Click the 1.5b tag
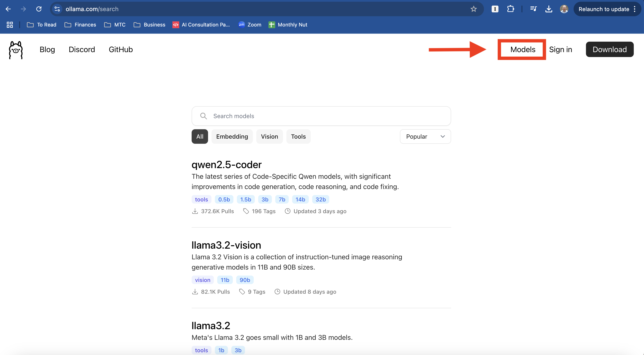The width and height of the screenshot is (644, 355). [246, 199]
